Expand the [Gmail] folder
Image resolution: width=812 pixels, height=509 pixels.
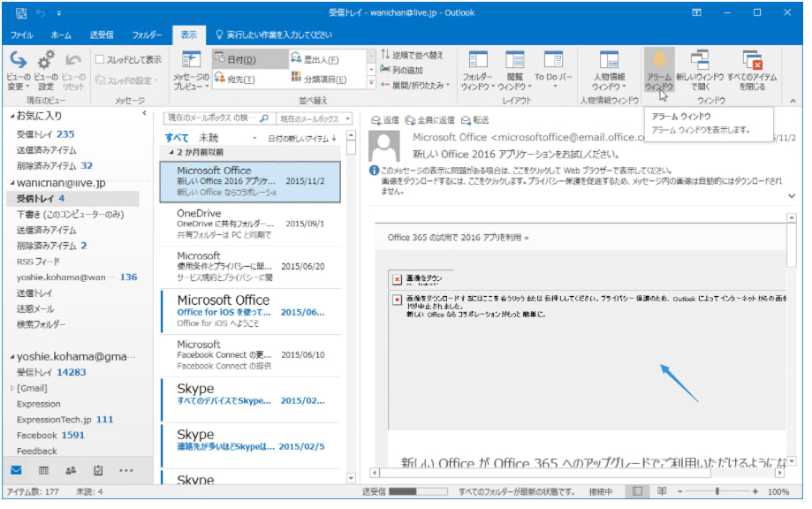pyautogui.click(x=11, y=388)
